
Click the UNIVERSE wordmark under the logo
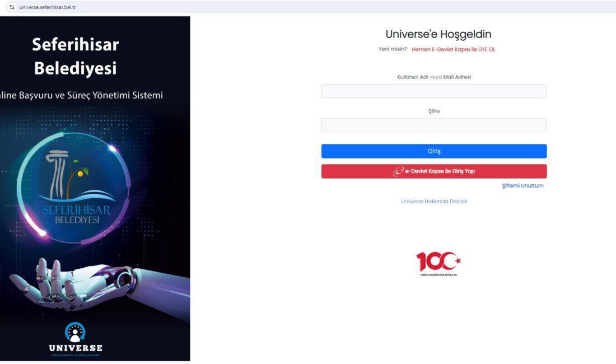pos(76,348)
